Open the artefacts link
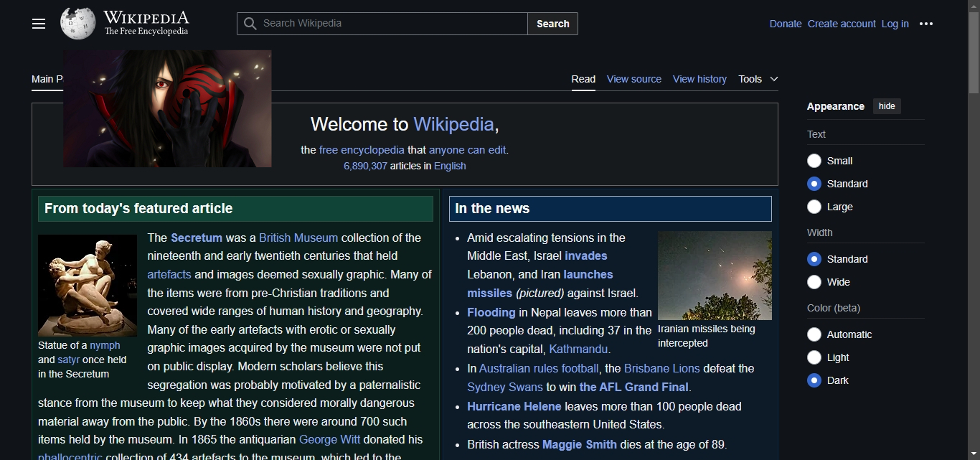Screen dimensions: 980x460 tap(169, 274)
